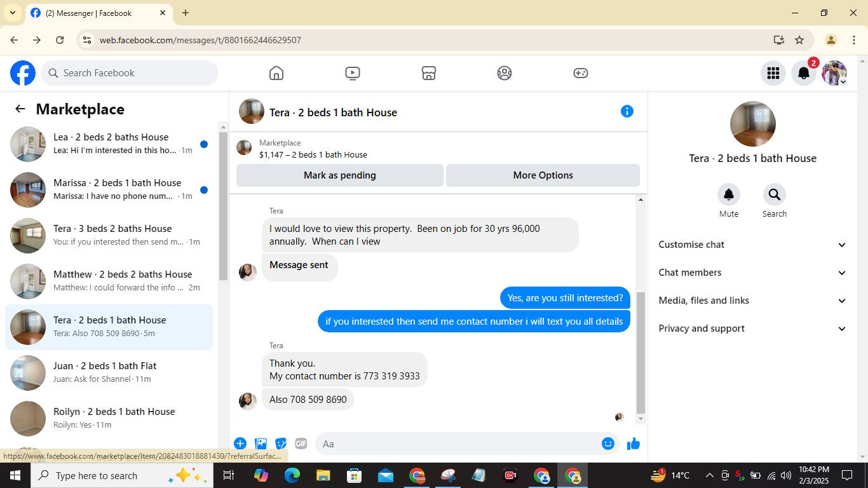Viewport: 868px width, 488px height.
Task: Show hidden system tray icons
Action: [x=709, y=475]
